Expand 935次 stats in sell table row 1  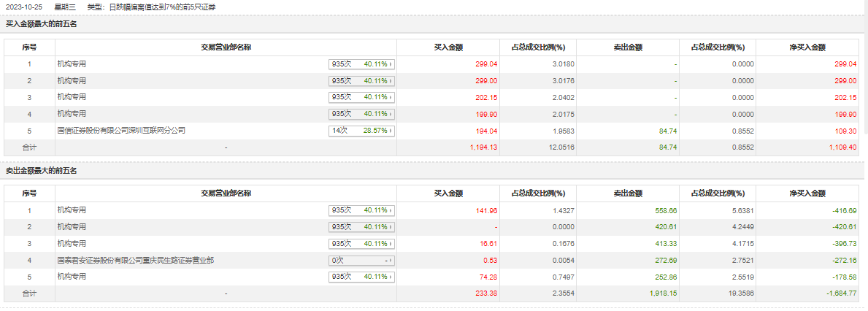[x=361, y=210]
